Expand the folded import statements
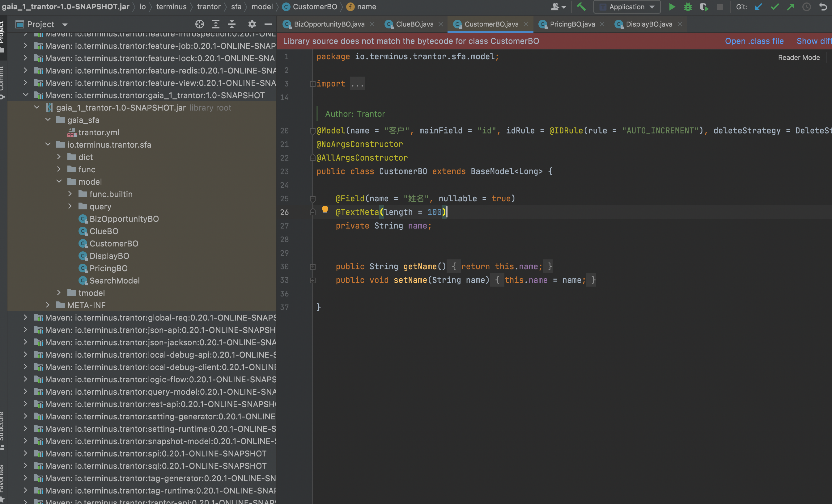 [312, 84]
